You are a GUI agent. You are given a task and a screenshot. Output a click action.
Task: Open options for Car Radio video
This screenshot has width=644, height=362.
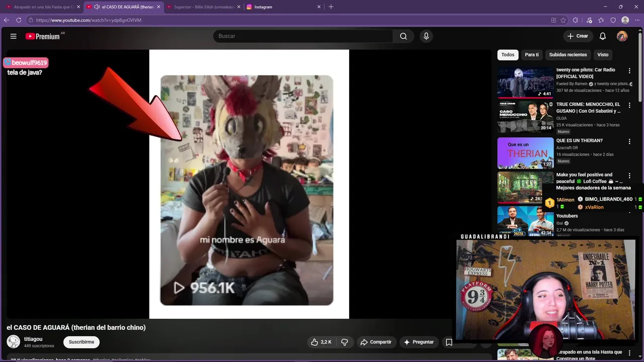click(x=629, y=71)
